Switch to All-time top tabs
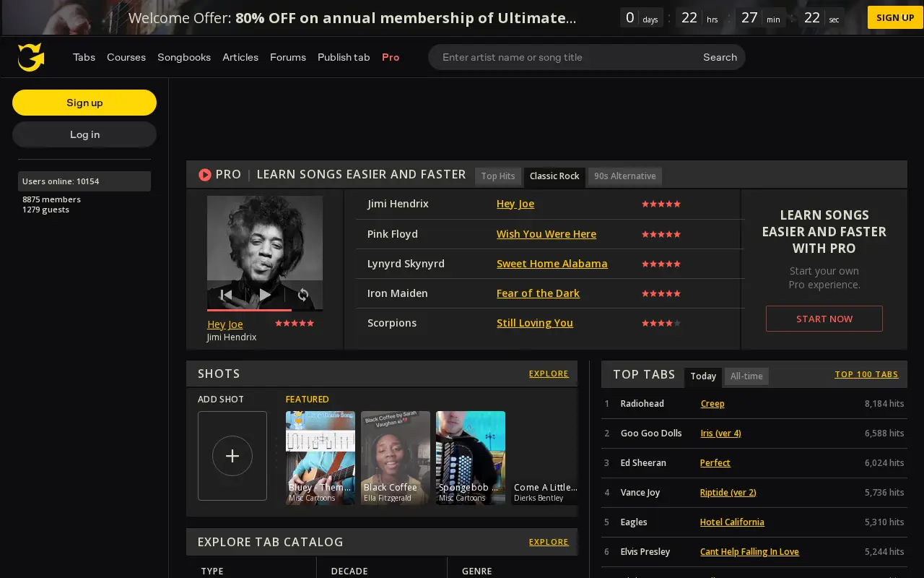 coord(746,376)
